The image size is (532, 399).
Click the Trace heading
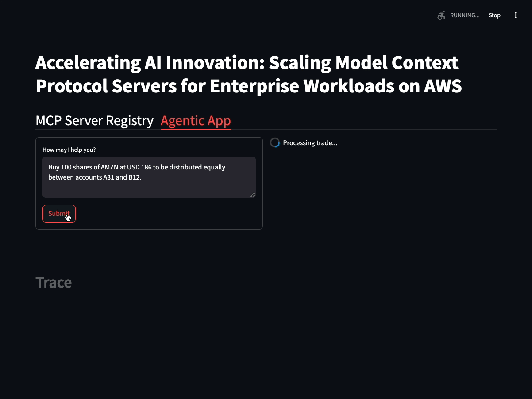tap(54, 282)
